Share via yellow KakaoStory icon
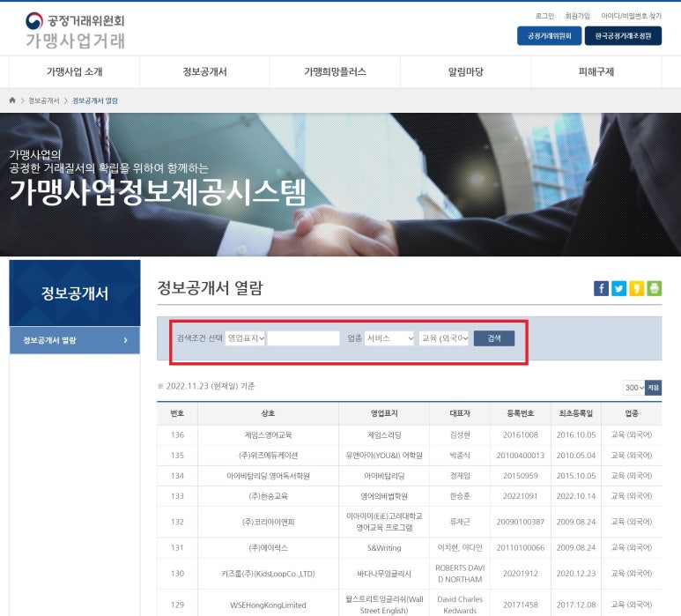Image resolution: width=681 pixels, height=616 pixels. pos(636,288)
